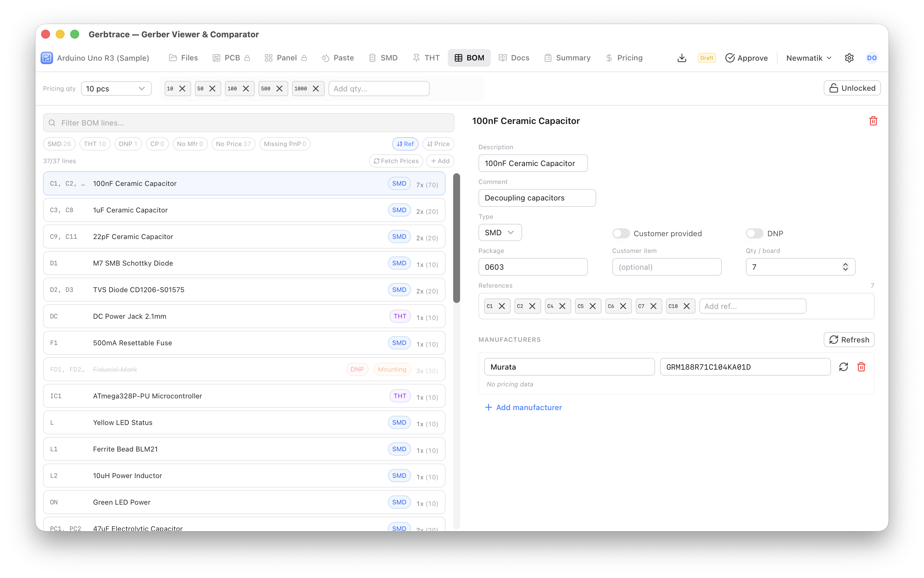Toggle the DNP 1 filter chip
924x578 pixels.
click(x=128, y=144)
